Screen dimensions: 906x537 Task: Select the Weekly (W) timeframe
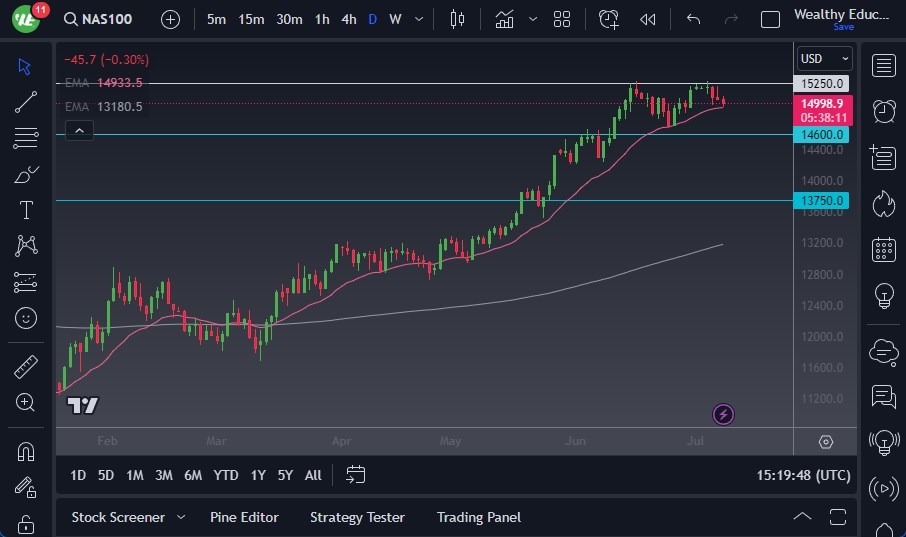395,19
